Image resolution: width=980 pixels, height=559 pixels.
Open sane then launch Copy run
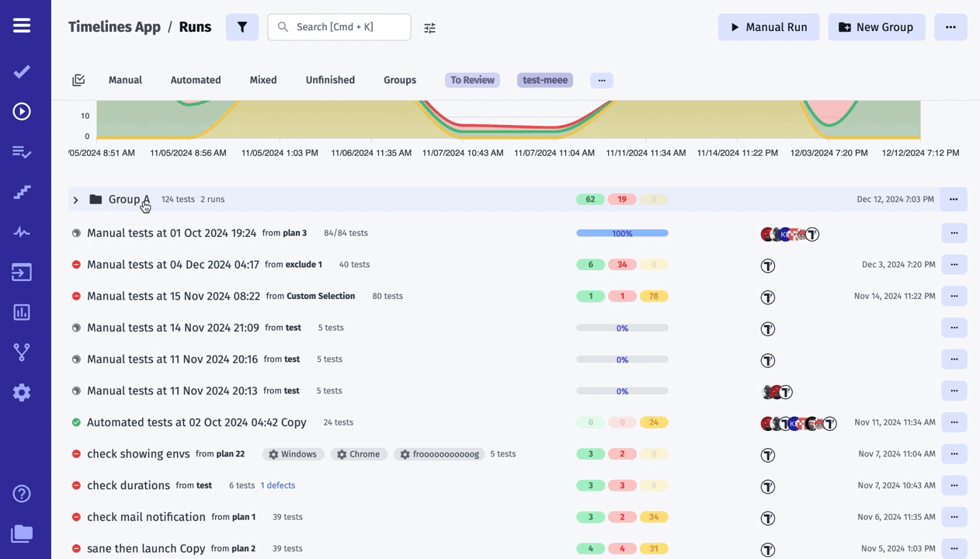click(x=146, y=548)
